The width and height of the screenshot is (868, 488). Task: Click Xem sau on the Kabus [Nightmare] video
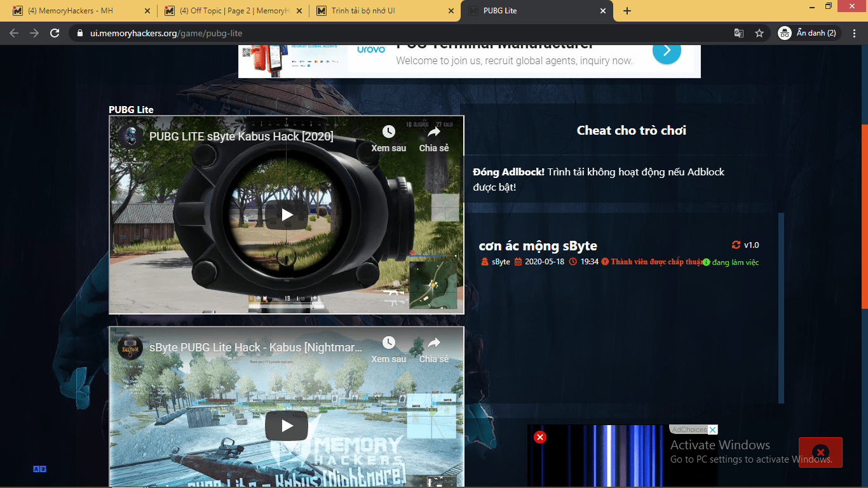pyautogui.click(x=389, y=349)
